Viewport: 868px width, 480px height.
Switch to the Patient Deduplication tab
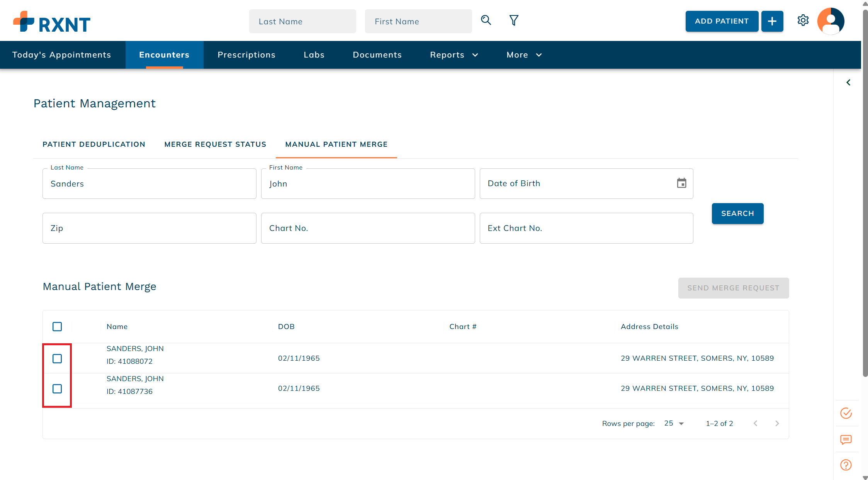point(94,144)
